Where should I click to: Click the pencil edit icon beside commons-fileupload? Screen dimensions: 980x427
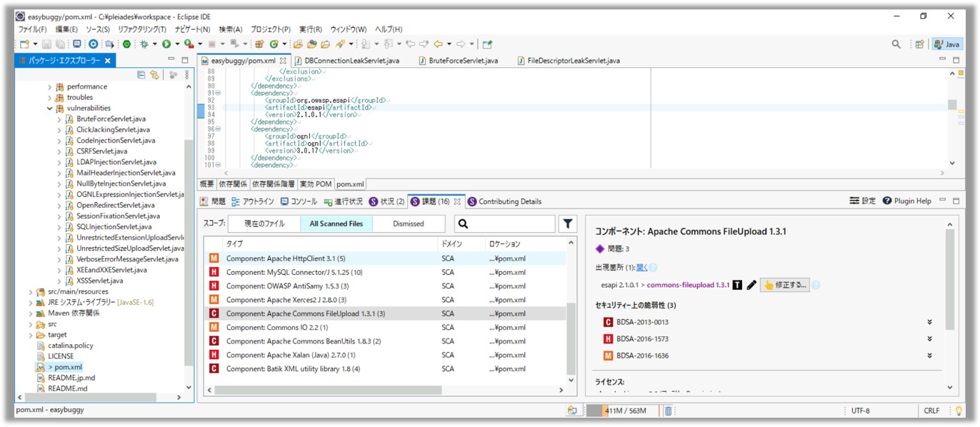click(x=751, y=285)
